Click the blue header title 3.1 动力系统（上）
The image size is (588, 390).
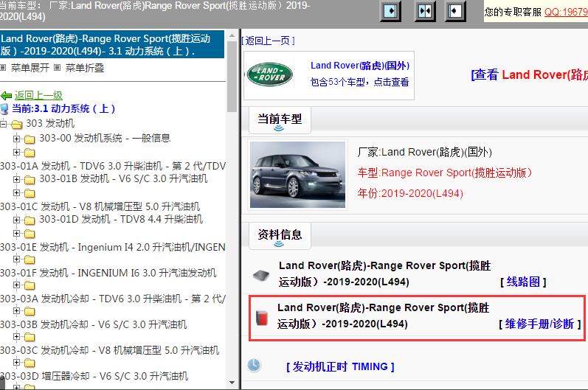tap(111, 44)
